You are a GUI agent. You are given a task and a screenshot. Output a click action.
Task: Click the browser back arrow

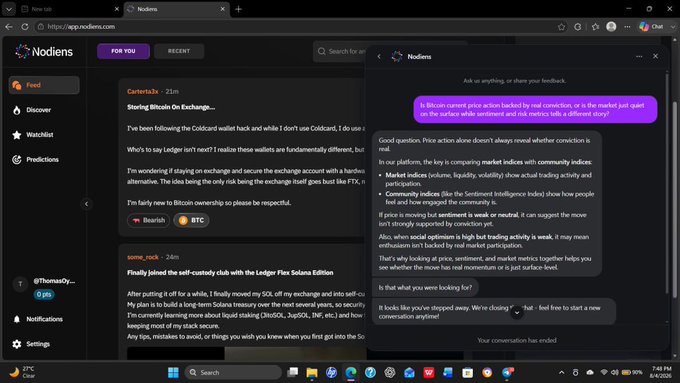click(x=9, y=26)
